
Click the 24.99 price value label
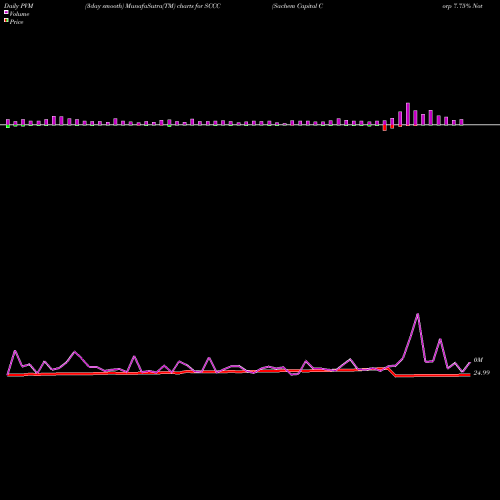tap(482, 373)
